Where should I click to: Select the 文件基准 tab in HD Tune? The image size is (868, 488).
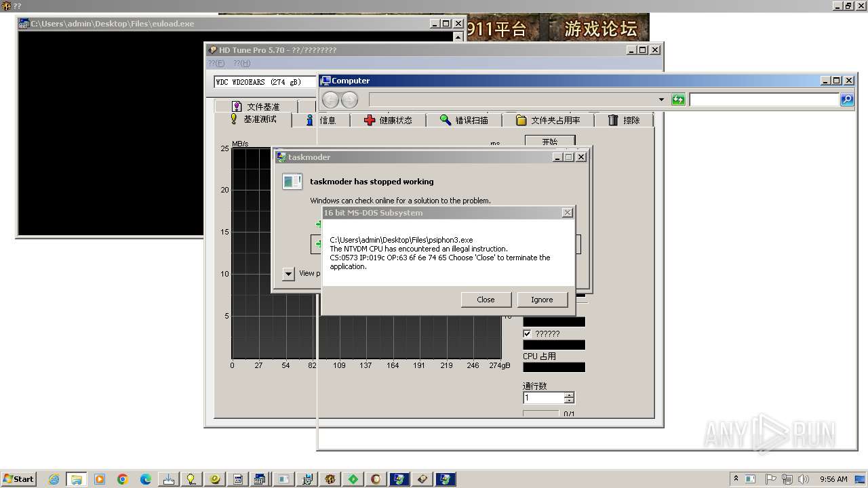[256, 106]
